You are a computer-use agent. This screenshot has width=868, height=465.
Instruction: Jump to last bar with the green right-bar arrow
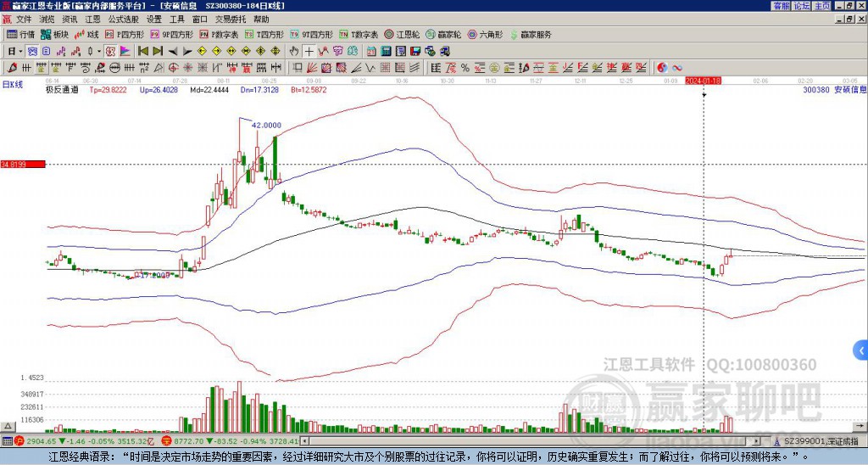(x=158, y=52)
